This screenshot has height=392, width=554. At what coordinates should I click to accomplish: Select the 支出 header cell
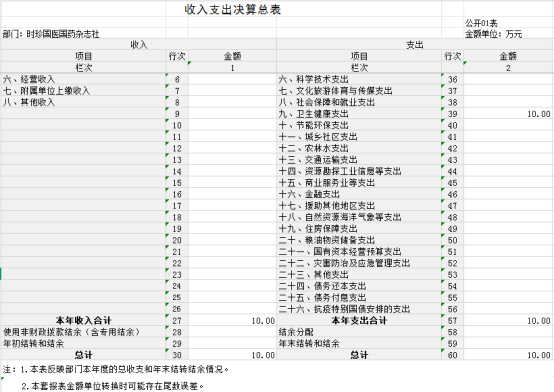tap(414, 45)
